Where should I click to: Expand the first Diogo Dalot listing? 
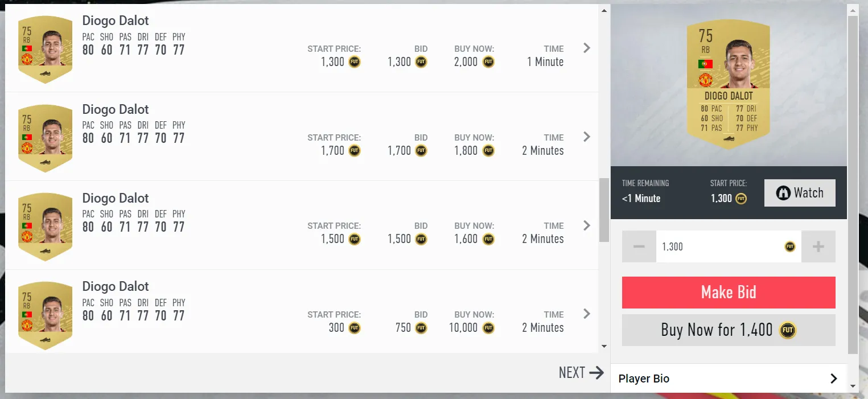(586, 48)
